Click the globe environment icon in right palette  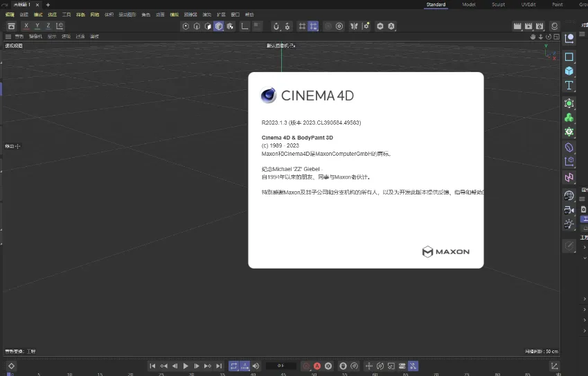pyautogui.click(x=569, y=196)
